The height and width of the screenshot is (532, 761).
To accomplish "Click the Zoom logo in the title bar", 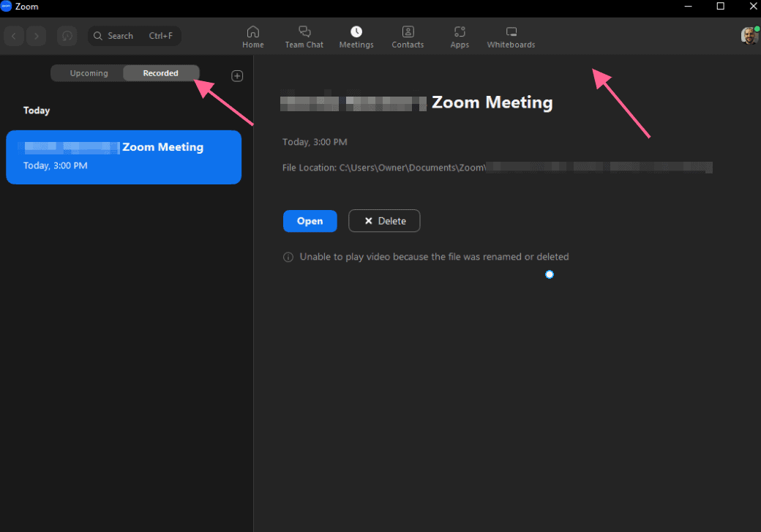I will point(6,7).
